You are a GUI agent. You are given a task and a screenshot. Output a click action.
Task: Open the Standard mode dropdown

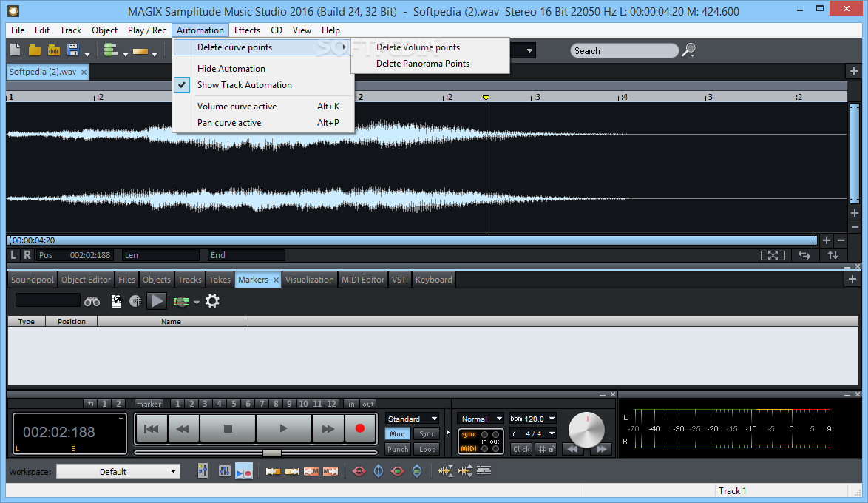coord(413,419)
